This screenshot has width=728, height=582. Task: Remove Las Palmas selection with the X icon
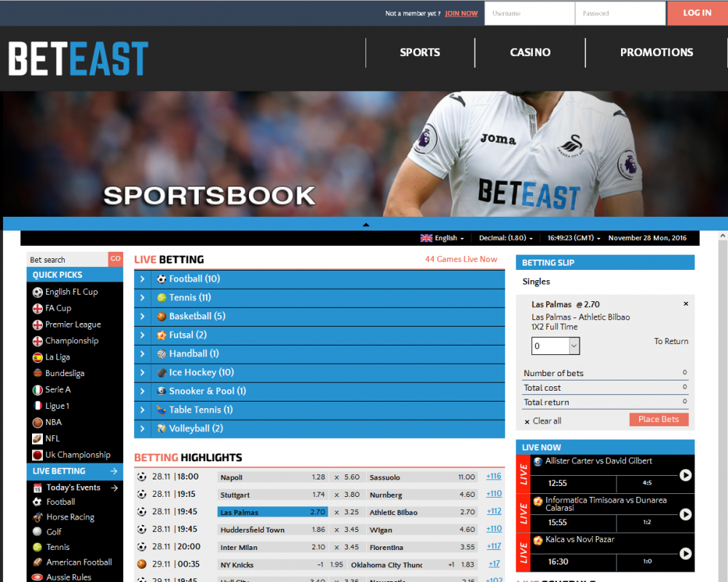click(x=686, y=304)
